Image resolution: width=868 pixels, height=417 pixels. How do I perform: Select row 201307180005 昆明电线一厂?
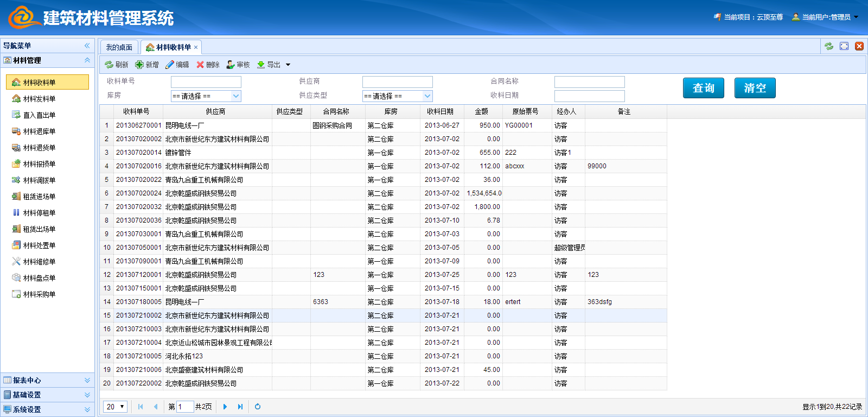coord(383,302)
